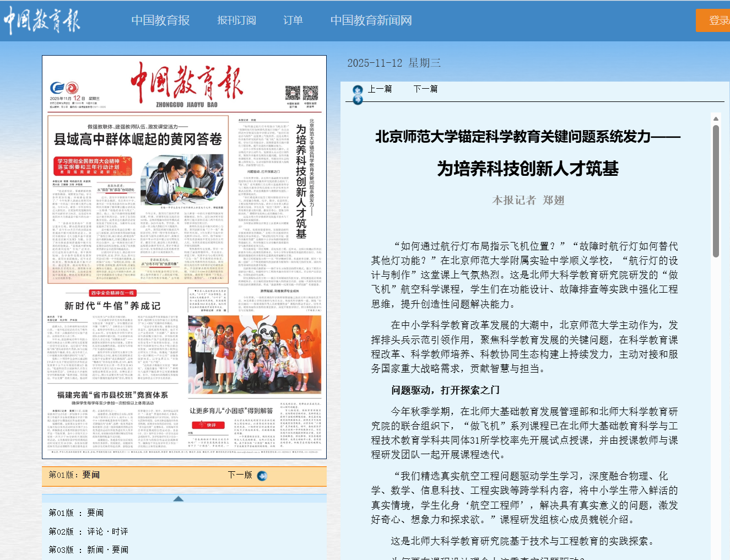This screenshot has height=560, width=730.
Task: Click the vertical headline 为培养科技创新人才筑基 on the newspaper page
Action: tap(301, 181)
